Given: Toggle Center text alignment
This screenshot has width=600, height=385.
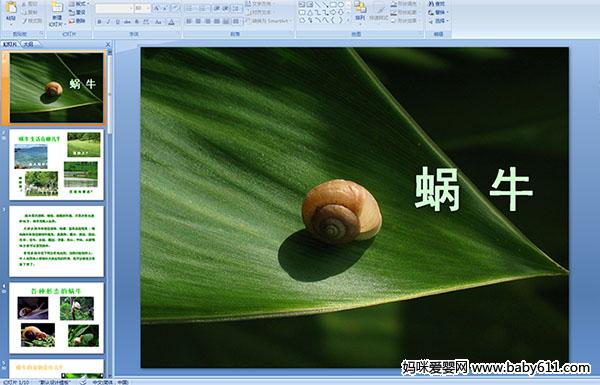Looking at the screenshot, I should click(x=198, y=22).
